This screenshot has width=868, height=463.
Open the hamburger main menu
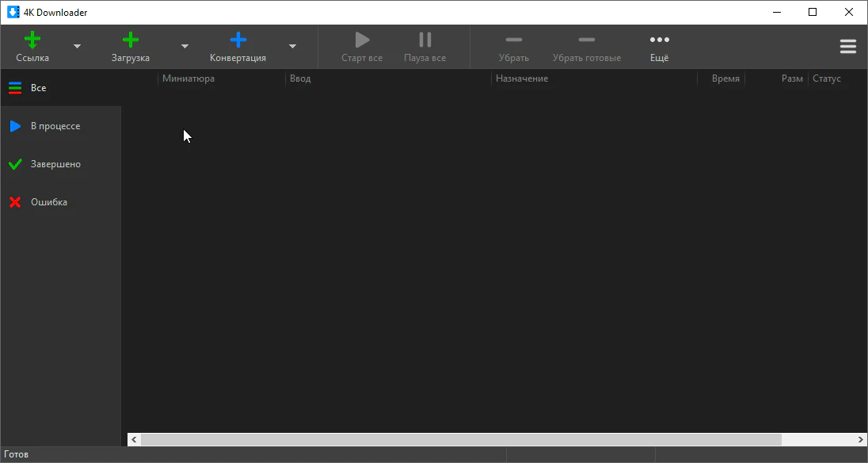pos(847,47)
